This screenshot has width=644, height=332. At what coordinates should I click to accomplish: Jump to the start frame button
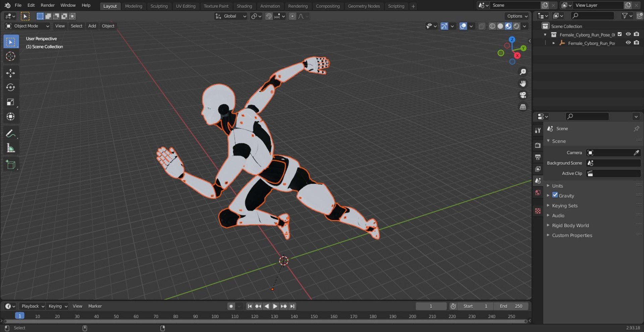(250, 306)
